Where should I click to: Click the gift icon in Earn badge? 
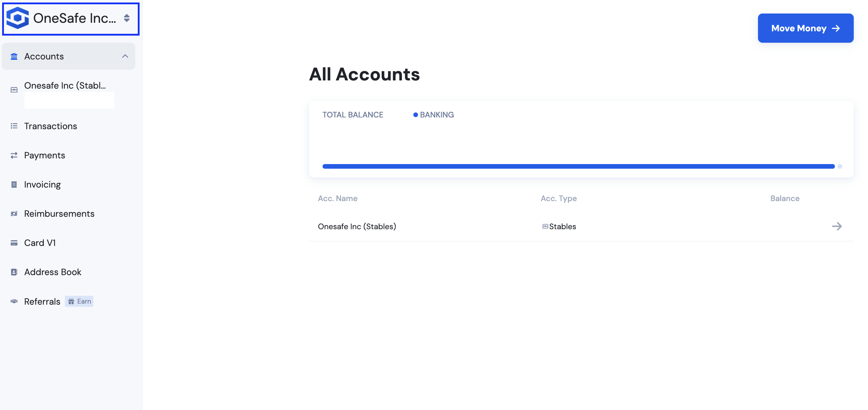pyautogui.click(x=71, y=301)
